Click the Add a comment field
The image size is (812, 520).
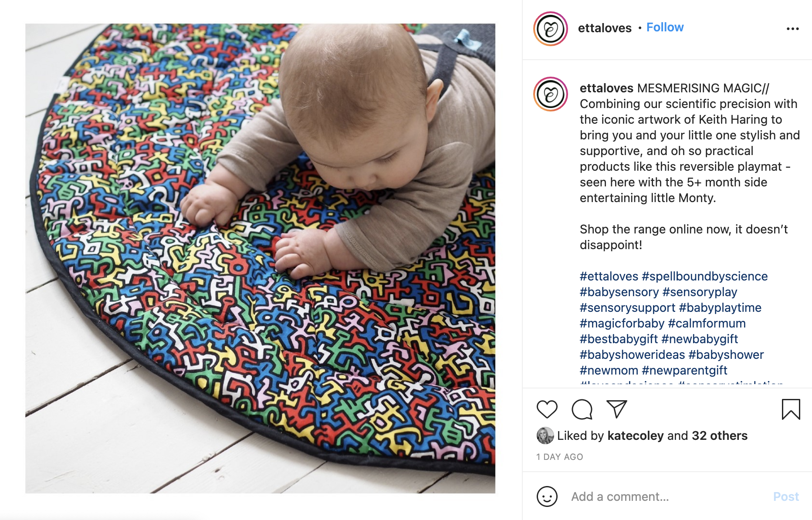667,496
